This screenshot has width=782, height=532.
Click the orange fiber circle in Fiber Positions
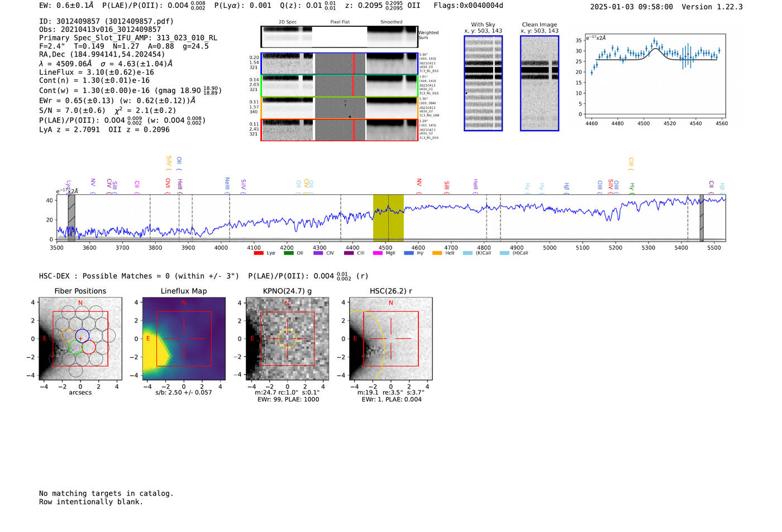[x=68, y=336]
